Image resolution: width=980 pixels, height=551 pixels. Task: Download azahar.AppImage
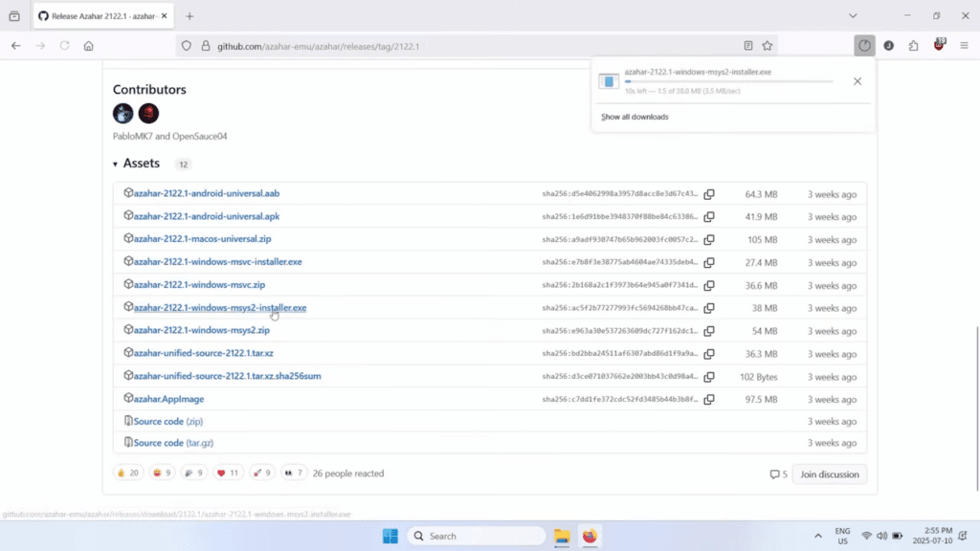(168, 399)
